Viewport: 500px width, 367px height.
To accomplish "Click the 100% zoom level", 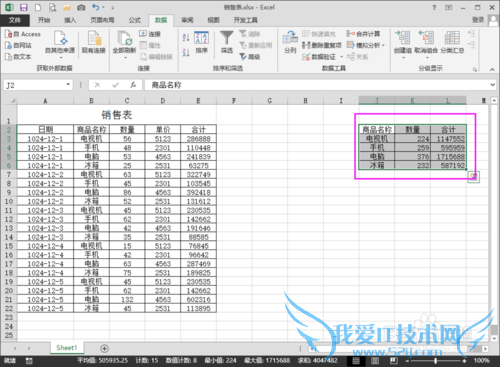I will [481, 361].
